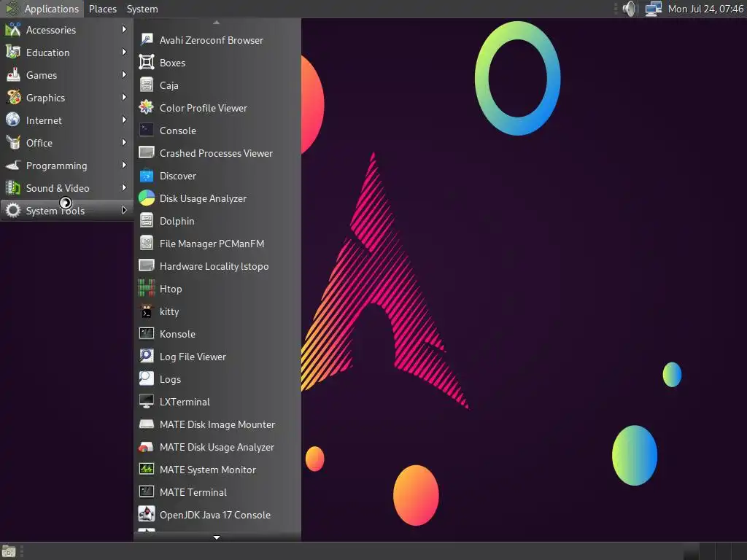Viewport: 747px width, 560px height.
Task: Click the Hardware Locality lstopo icon
Action: [146, 265]
